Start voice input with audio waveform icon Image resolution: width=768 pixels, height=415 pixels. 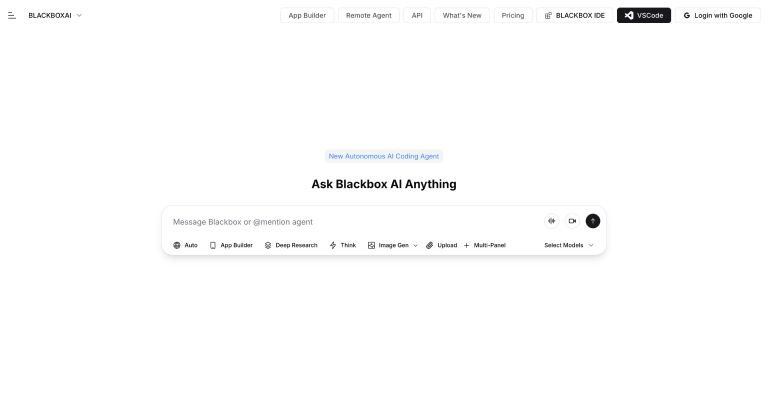pyautogui.click(x=552, y=221)
